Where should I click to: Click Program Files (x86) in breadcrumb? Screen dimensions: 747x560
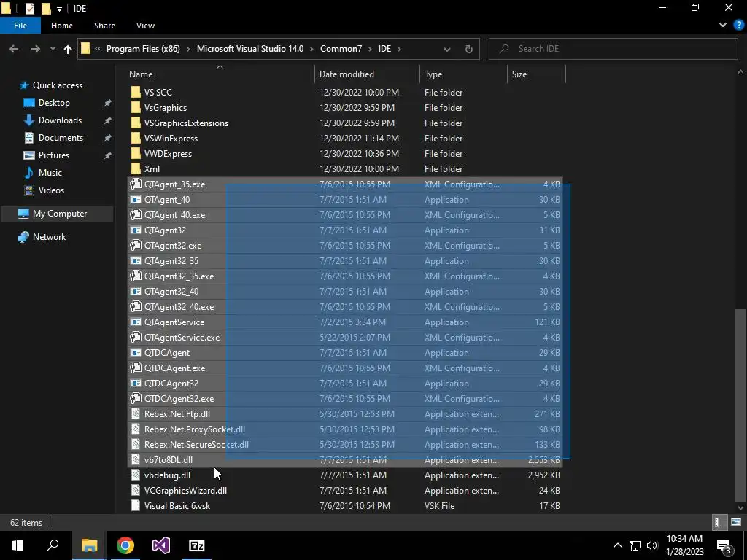coord(143,49)
